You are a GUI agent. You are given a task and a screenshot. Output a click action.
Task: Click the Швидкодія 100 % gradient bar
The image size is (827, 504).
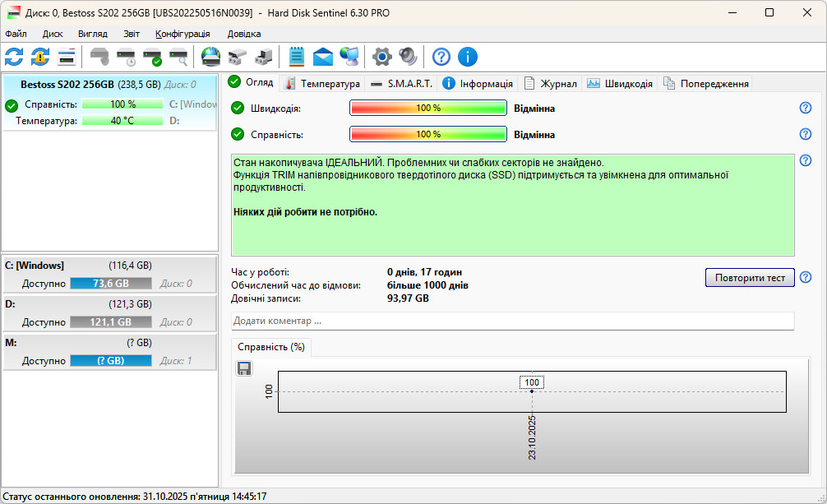pyautogui.click(x=427, y=108)
